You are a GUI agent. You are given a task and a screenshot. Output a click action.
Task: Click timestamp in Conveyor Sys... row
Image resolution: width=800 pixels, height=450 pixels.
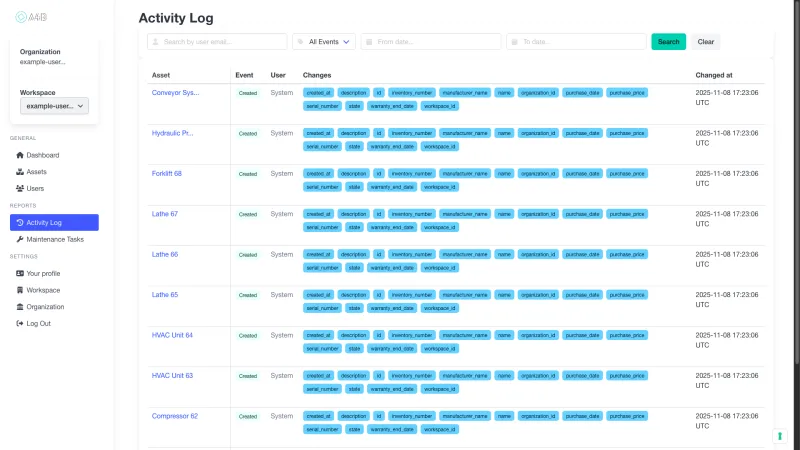pyautogui.click(x=727, y=97)
